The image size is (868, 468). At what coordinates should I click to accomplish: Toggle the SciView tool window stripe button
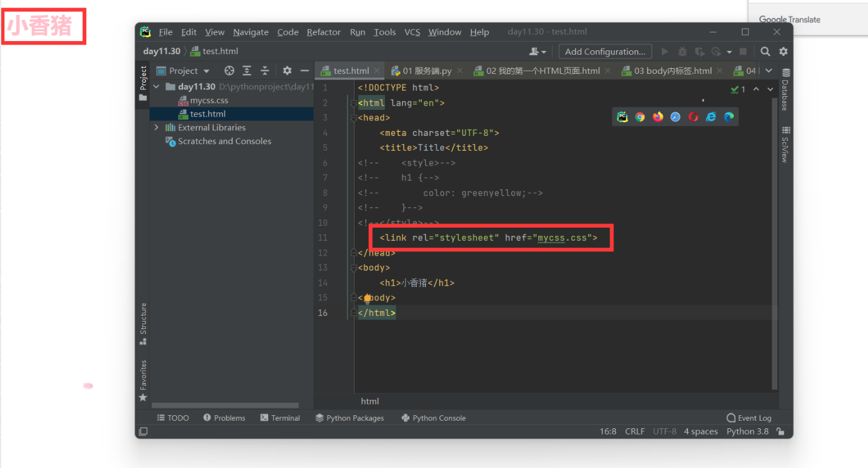pyautogui.click(x=785, y=144)
